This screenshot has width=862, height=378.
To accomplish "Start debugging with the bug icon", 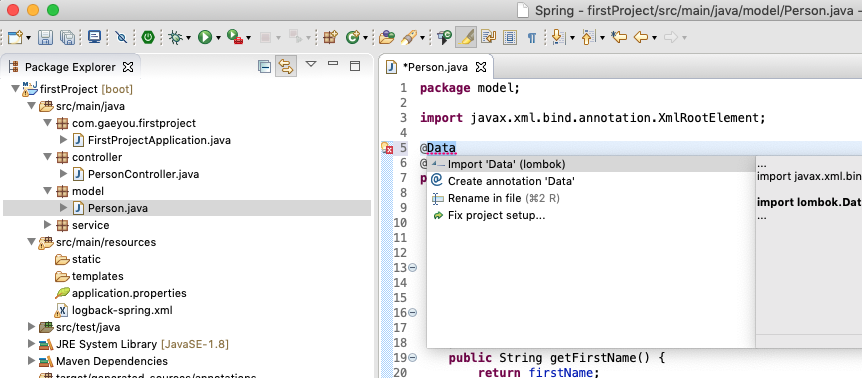I will [176, 37].
